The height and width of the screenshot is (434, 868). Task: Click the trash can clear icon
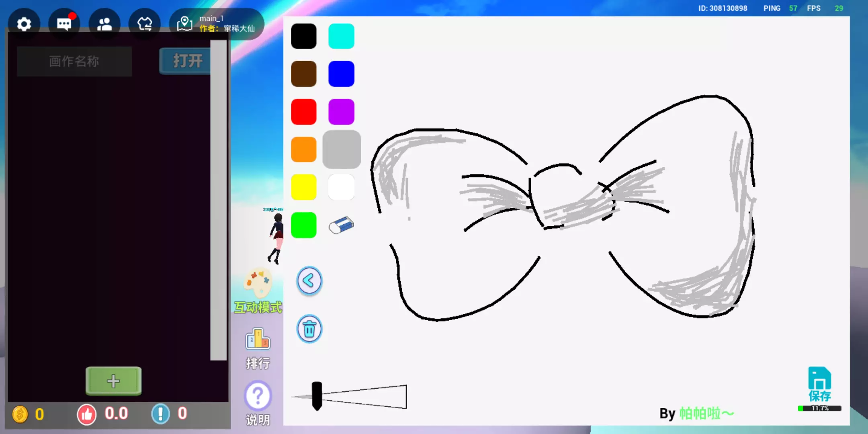click(309, 329)
